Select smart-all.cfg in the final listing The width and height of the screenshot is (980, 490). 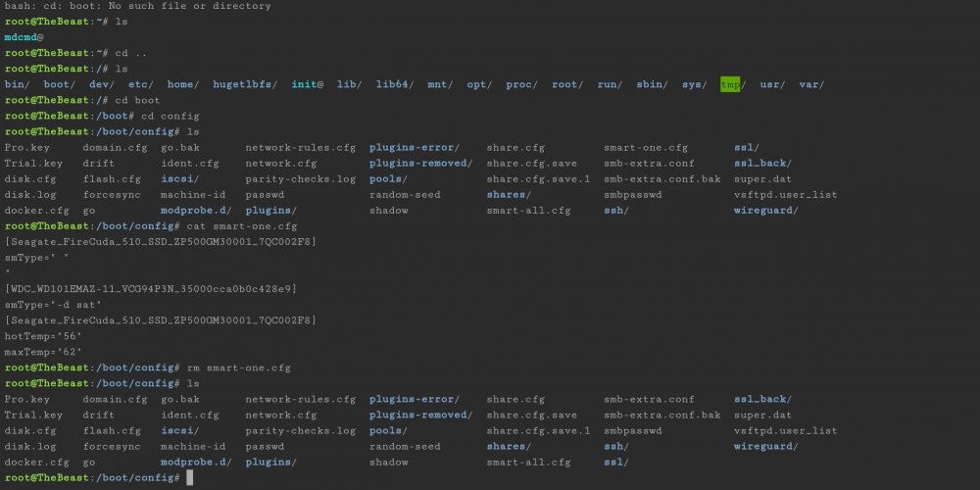(x=529, y=462)
